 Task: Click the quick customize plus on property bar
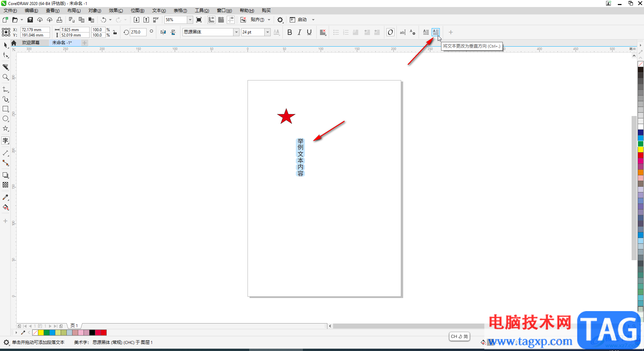(x=451, y=32)
